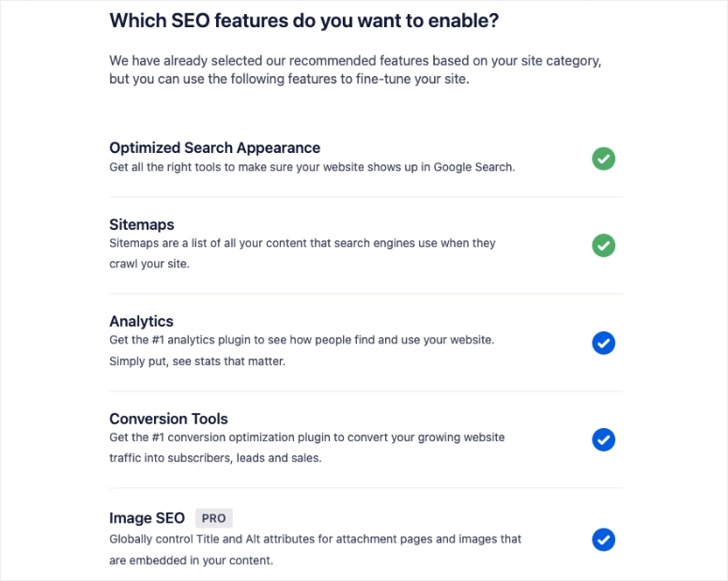Select the Analytics feature heading

coord(141,321)
